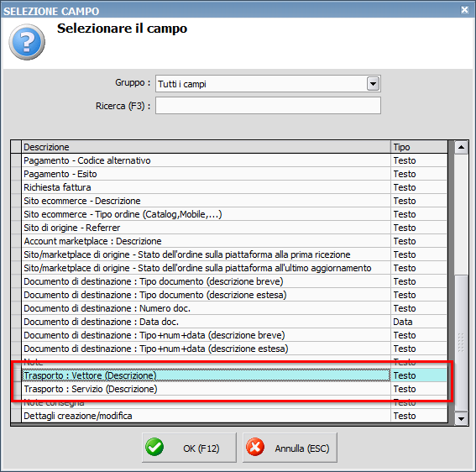
Task: Confirm with the OK (F12) button
Action: click(x=189, y=448)
